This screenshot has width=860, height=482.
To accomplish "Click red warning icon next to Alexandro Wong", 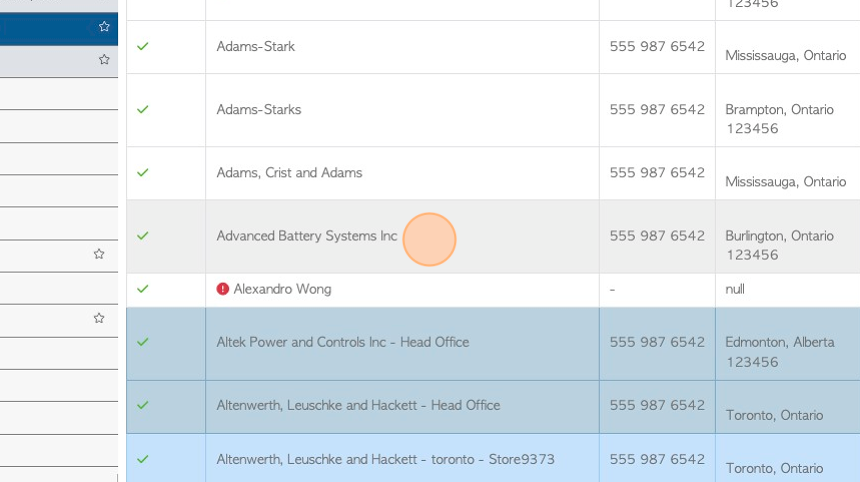I will (x=223, y=289).
